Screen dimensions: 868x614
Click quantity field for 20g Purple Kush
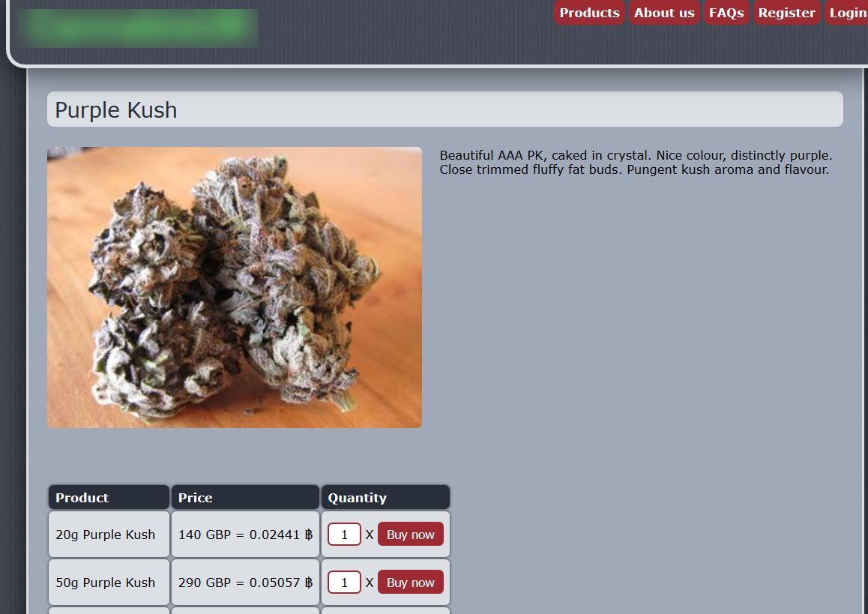click(344, 535)
